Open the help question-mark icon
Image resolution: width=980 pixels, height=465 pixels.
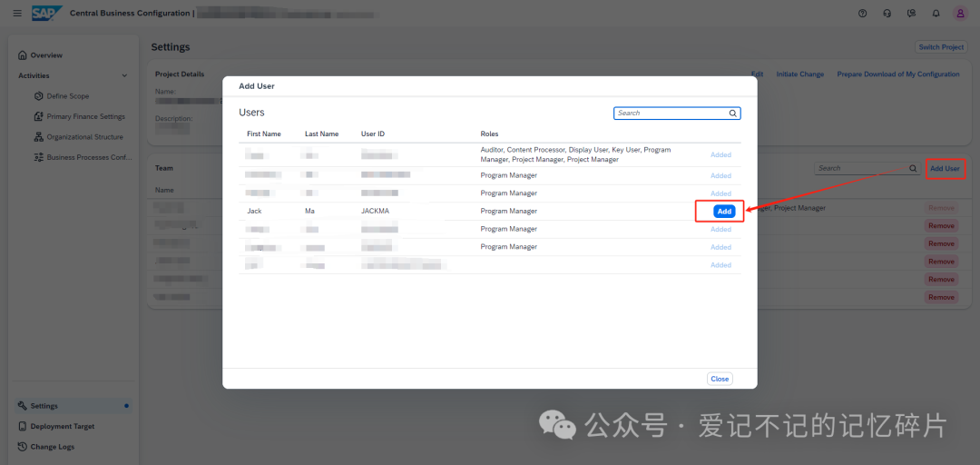(x=863, y=13)
